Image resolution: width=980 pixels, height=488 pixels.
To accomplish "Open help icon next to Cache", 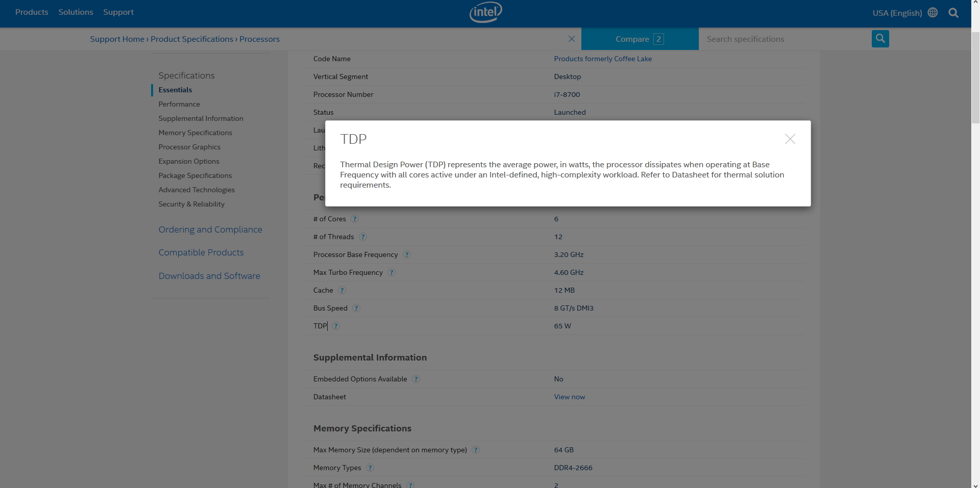I will click(342, 290).
